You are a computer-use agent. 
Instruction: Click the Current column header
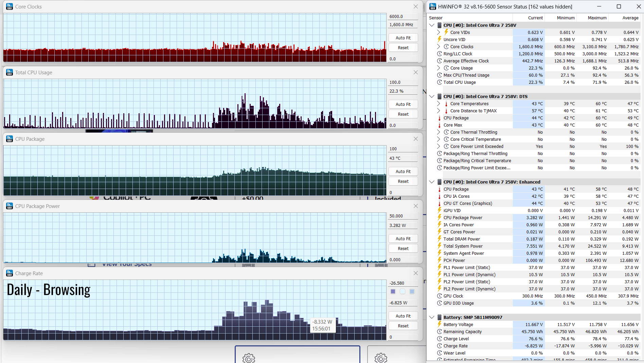[529, 18]
